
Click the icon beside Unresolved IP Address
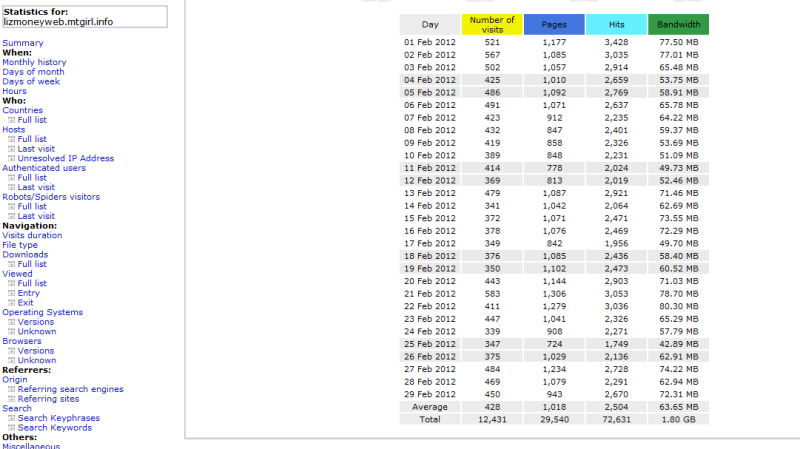pyautogui.click(x=11, y=159)
